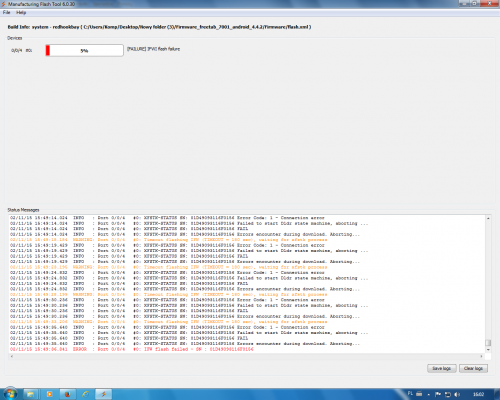Image resolution: width=500 pixels, height=400 pixels.
Task: Open the Help menu
Action: point(21,13)
